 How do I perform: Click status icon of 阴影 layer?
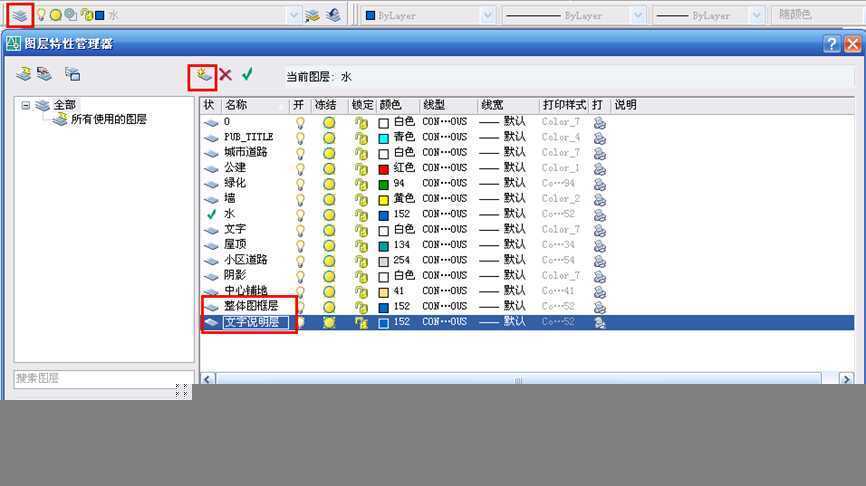point(211,276)
